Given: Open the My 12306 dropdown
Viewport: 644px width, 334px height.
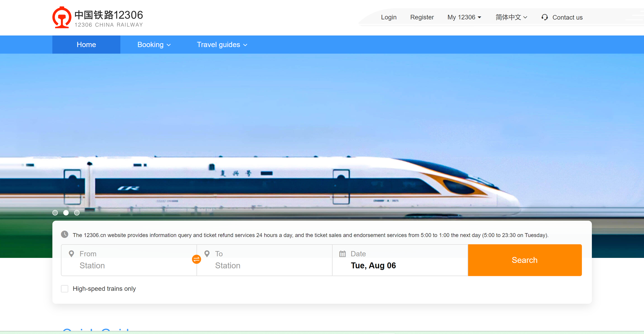Looking at the screenshot, I should (x=464, y=17).
